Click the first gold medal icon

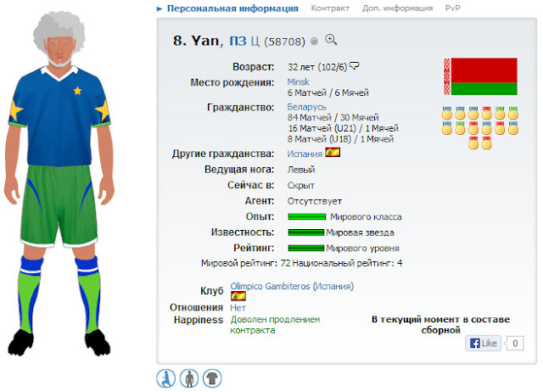(447, 113)
